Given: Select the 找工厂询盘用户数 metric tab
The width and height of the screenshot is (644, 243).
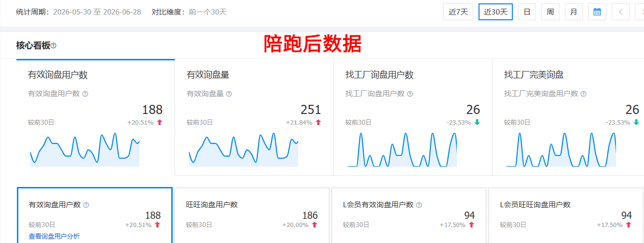Looking at the screenshot, I should click(413, 117).
